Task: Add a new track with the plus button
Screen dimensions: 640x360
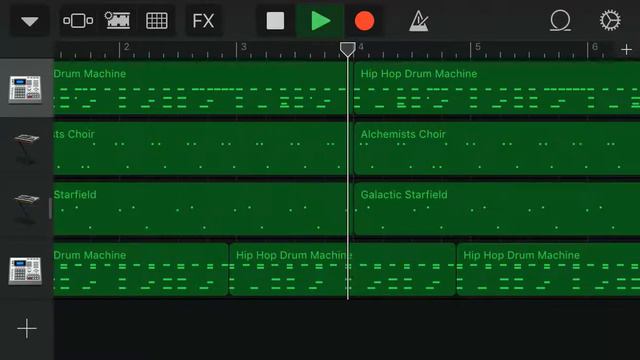Action: click(x=27, y=329)
